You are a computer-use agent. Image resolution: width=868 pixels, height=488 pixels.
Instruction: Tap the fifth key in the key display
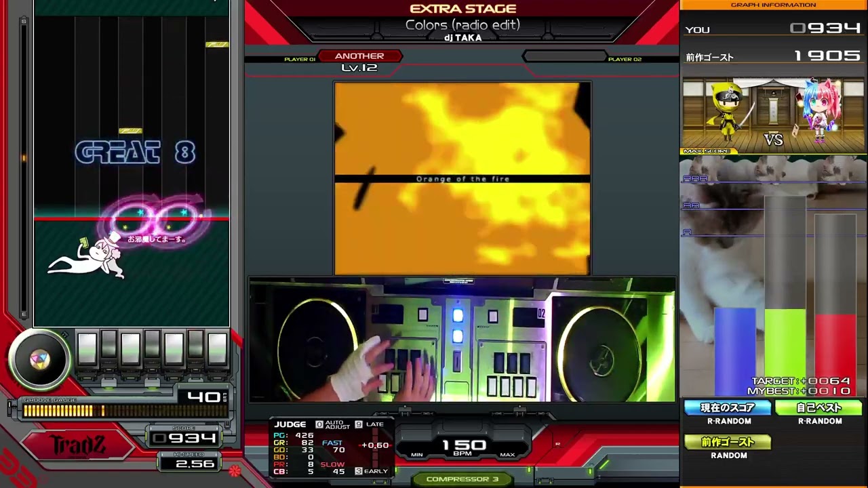pos(174,348)
